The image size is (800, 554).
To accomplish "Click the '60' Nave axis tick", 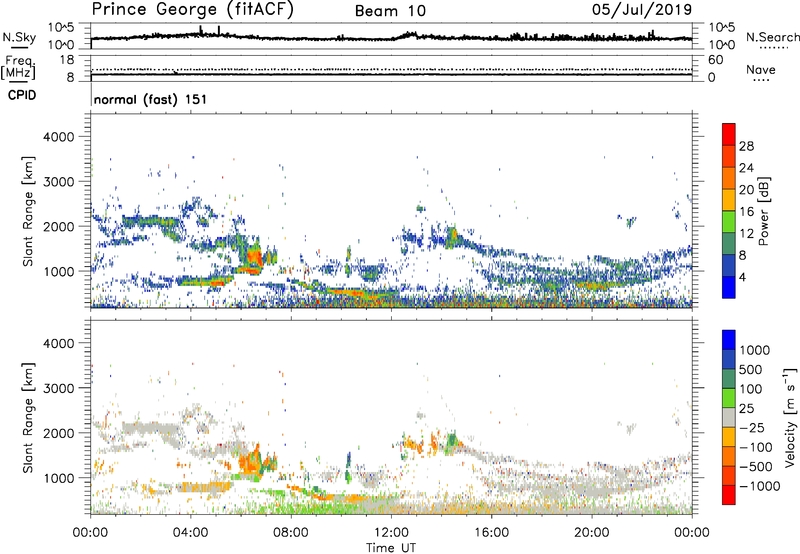I will point(715,60).
